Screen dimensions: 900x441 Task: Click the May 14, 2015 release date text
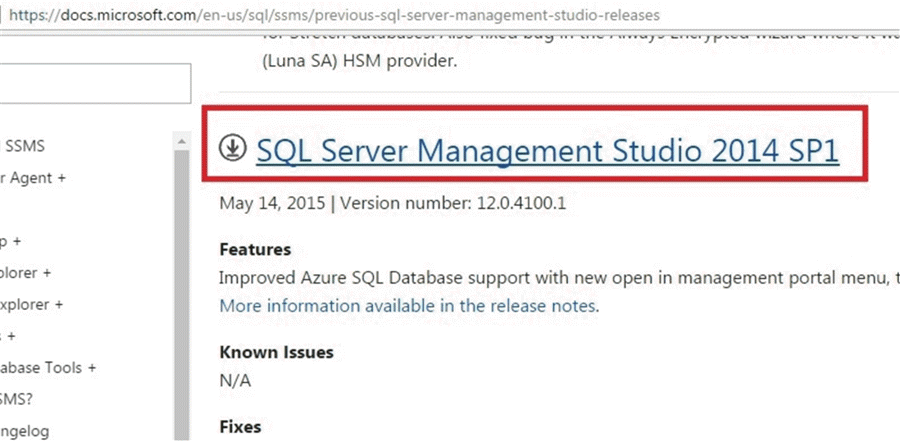tap(272, 202)
